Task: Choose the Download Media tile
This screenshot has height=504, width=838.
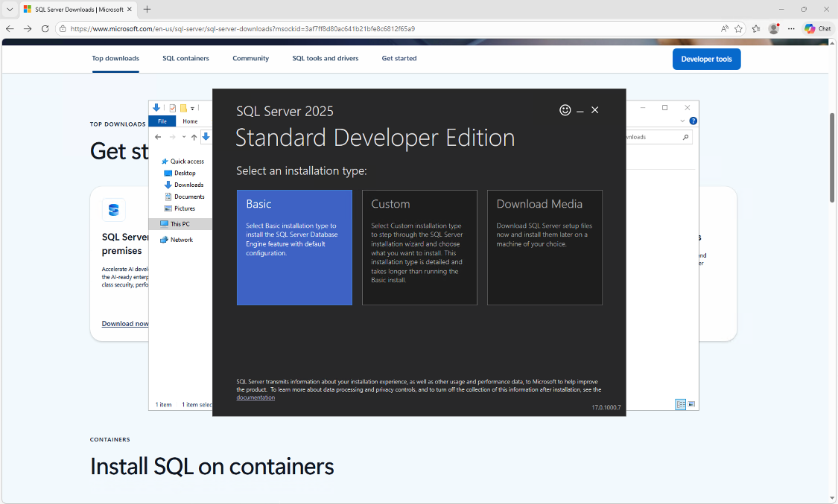Action: point(545,248)
